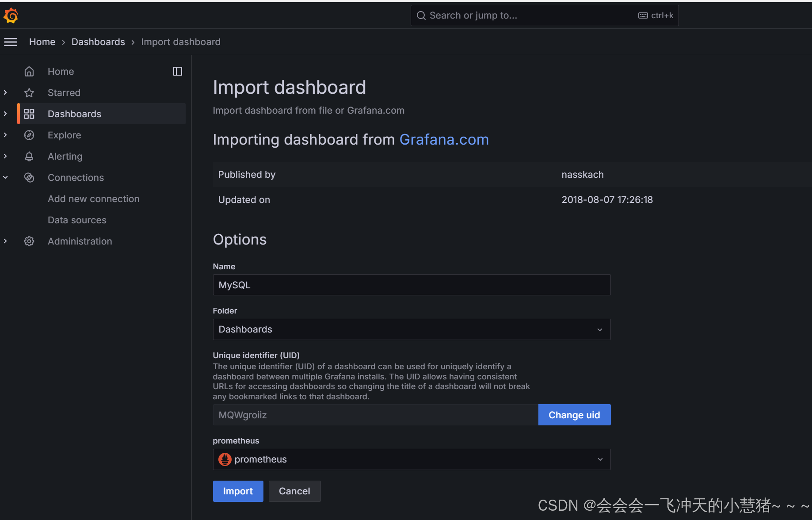Click the Import button
This screenshot has height=520, width=812.
coord(238,491)
